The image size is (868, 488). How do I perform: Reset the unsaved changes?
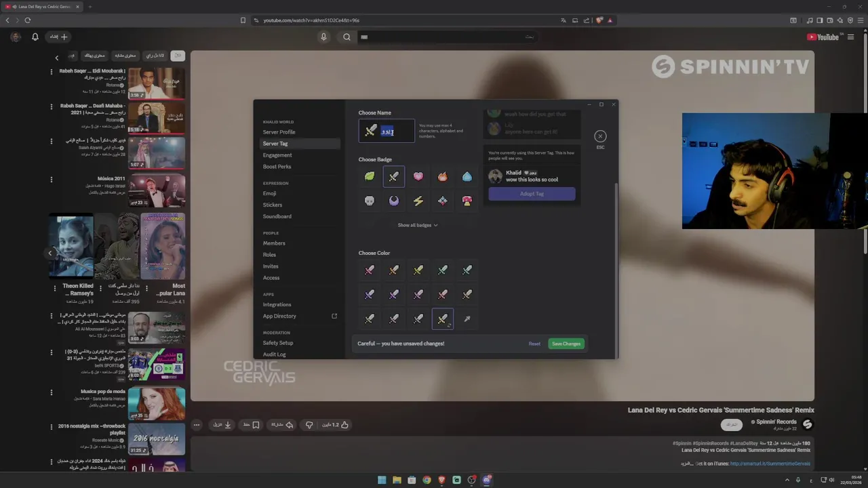tap(534, 344)
